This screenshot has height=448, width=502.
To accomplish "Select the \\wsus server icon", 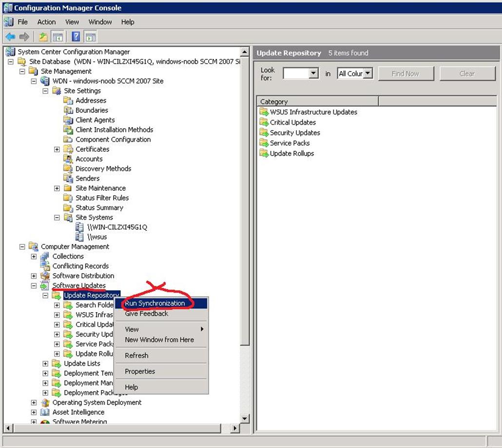I will tap(79, 237).
